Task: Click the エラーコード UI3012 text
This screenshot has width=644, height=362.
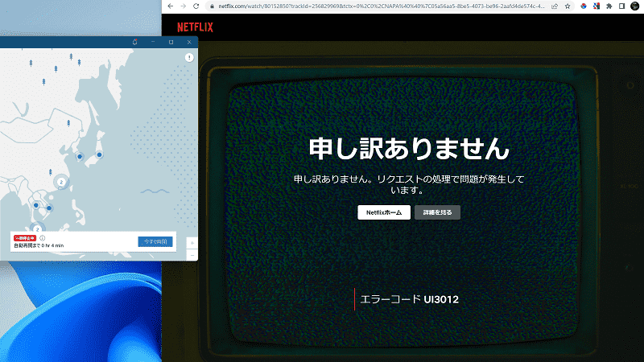Action: click(x=409, y=299)
